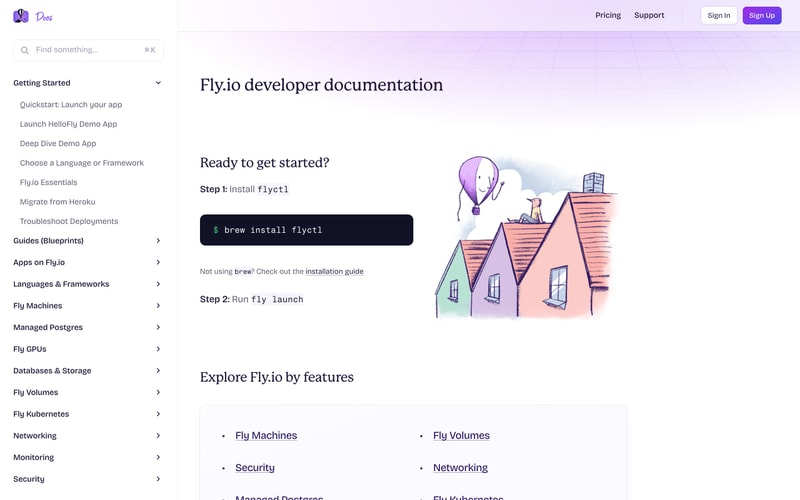Image resolution: width=800 pixels, height=500 pixels.
Task: Click the Sign Up button
Action: tap(762, 15)
